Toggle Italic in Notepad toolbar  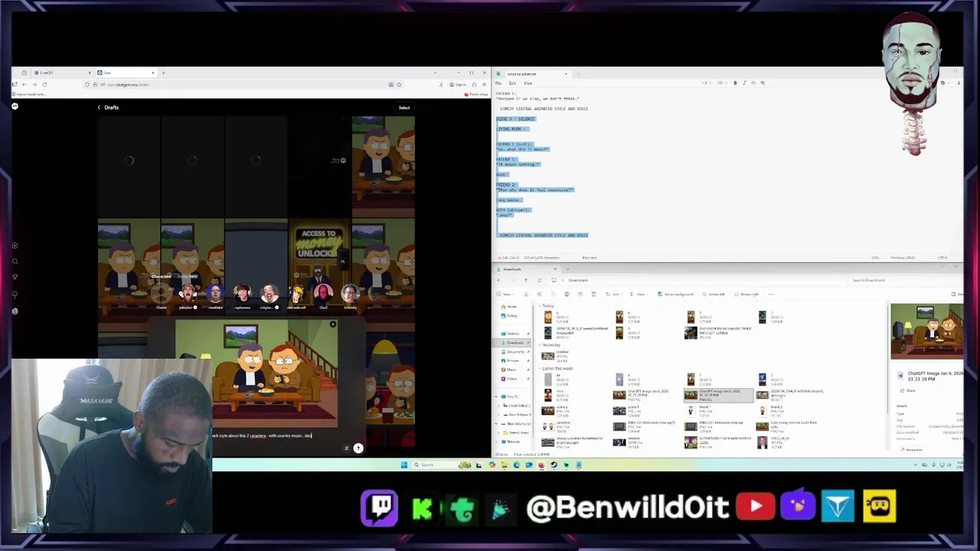744,83
